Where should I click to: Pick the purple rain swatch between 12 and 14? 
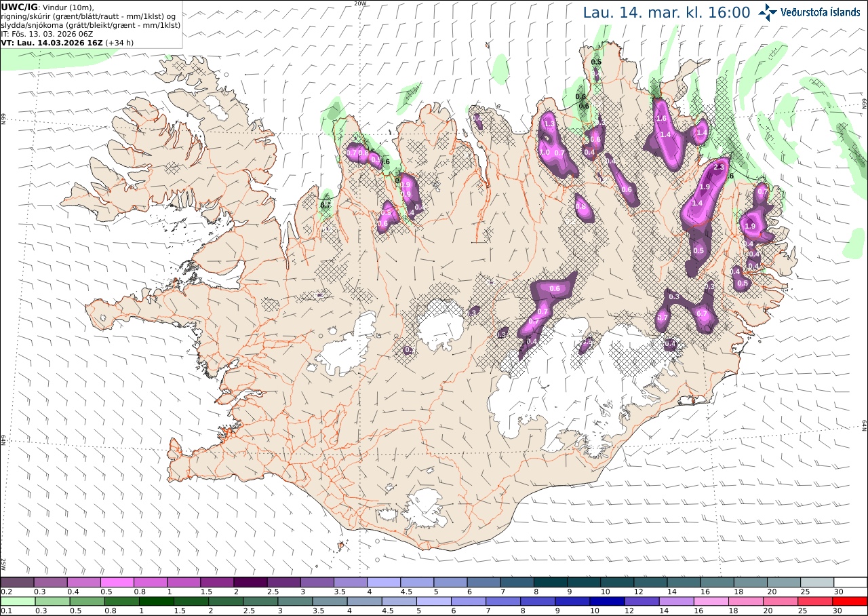pyautogui.click(x=642, y=601)
